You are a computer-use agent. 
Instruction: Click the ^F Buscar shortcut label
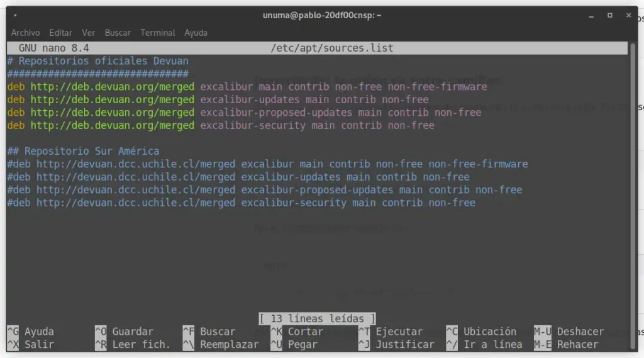tap(209, 332)
